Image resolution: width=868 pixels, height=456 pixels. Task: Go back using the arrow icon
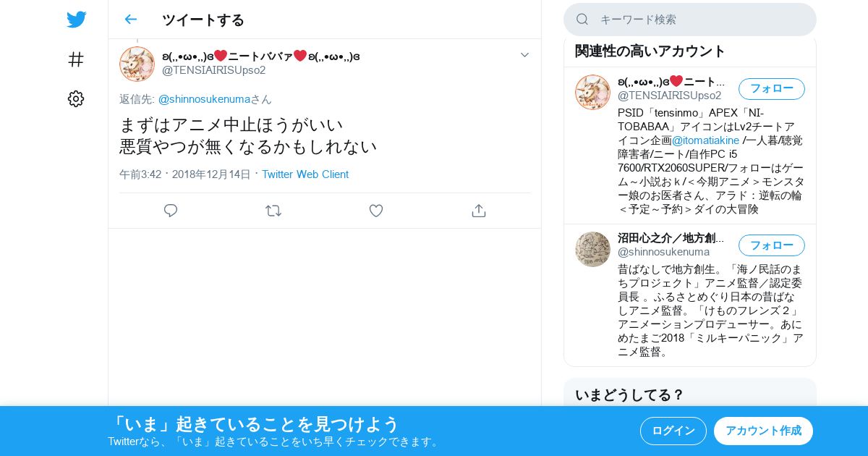[130, 20]
